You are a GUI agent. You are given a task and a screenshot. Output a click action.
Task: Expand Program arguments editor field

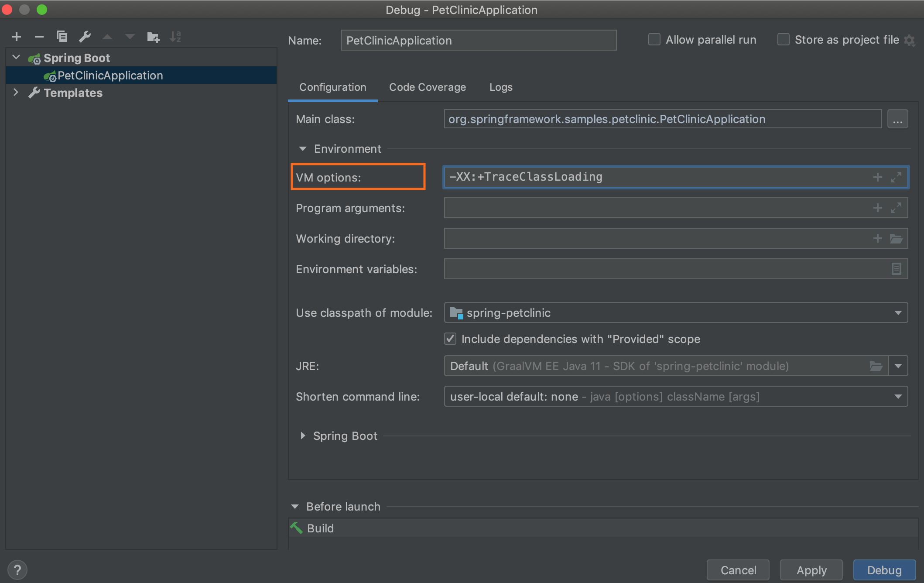(896, 208)
